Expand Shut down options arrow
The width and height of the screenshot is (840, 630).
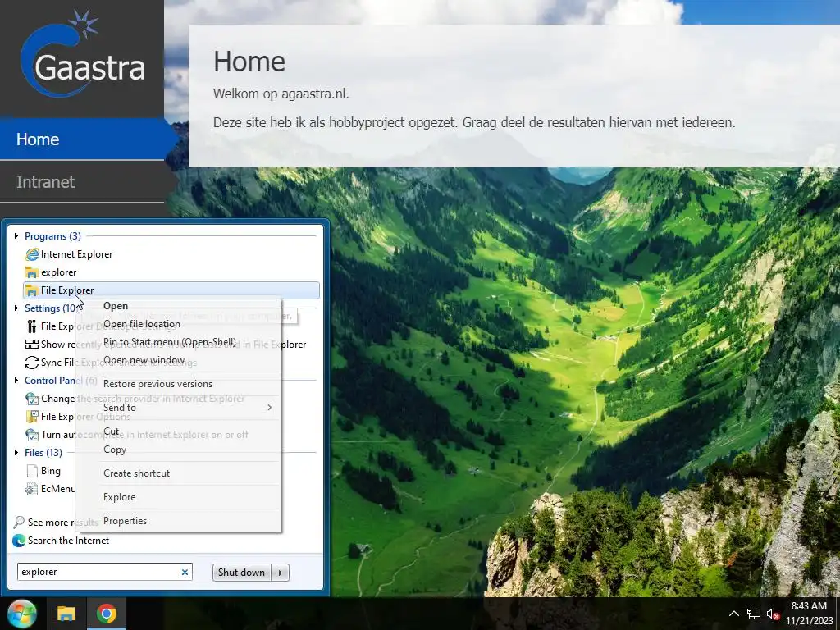point(281,572)
